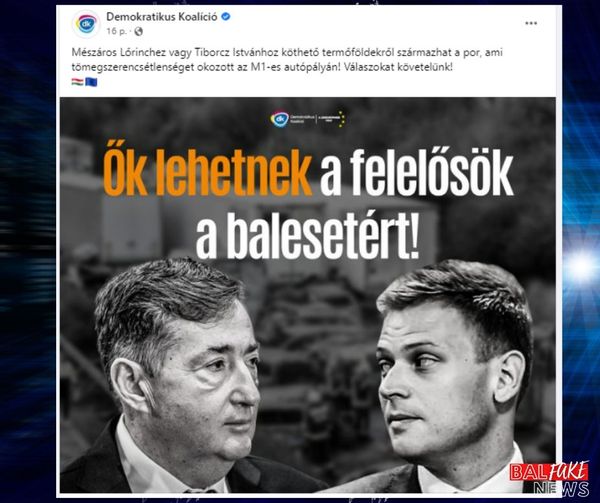Click the '16 p.' post timestamp
The image size is (600, 503).
point(116,31)
